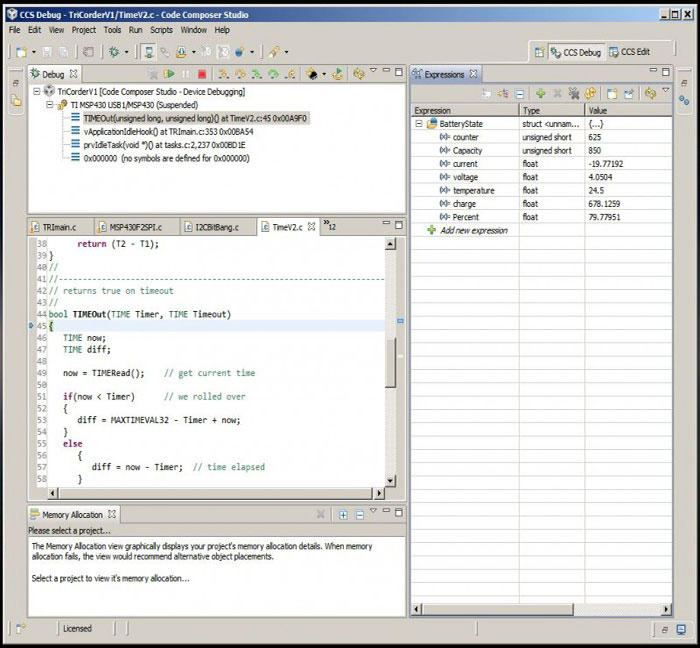
Task: Open the Expressions view menu triangle
Action: [665, 93]
